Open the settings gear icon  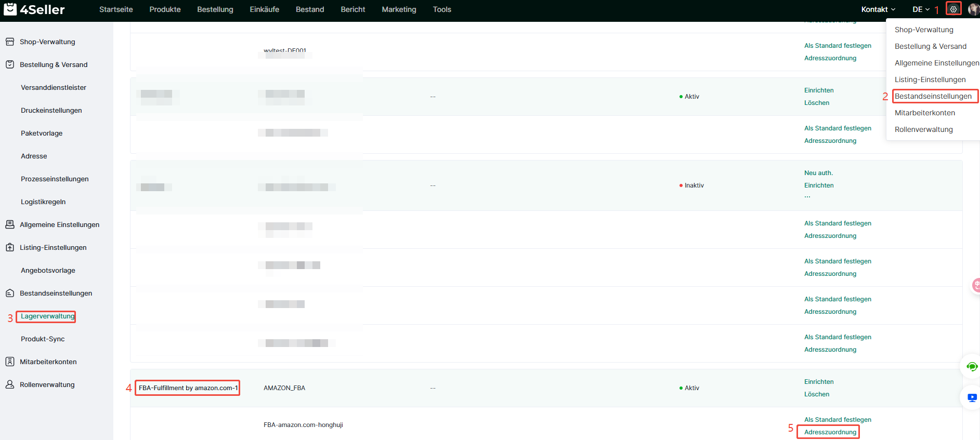click(953, 9)
